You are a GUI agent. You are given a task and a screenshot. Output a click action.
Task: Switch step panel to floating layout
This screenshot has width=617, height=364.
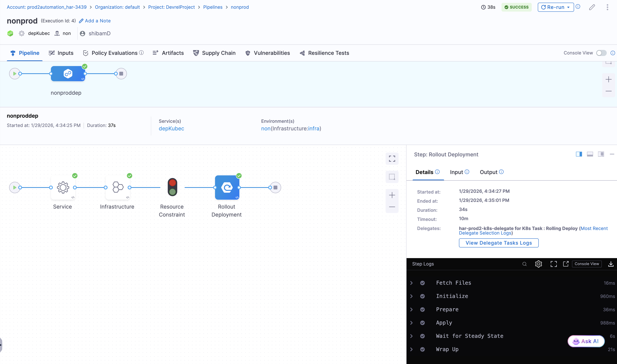pos(601,154)
